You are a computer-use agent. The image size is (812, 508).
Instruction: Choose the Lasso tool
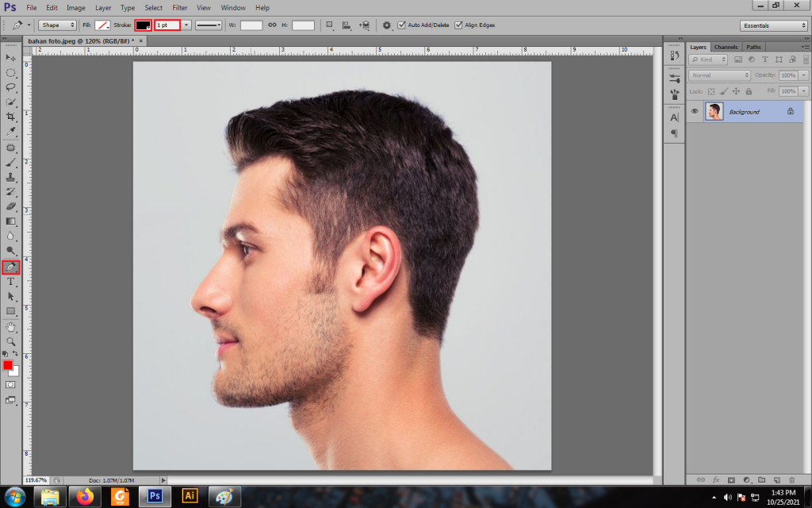coord(11,87)
